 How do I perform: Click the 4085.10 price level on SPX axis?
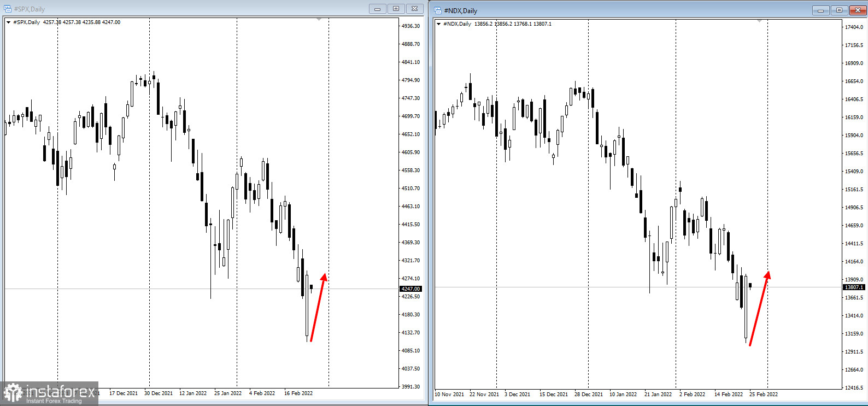point(410,351)
